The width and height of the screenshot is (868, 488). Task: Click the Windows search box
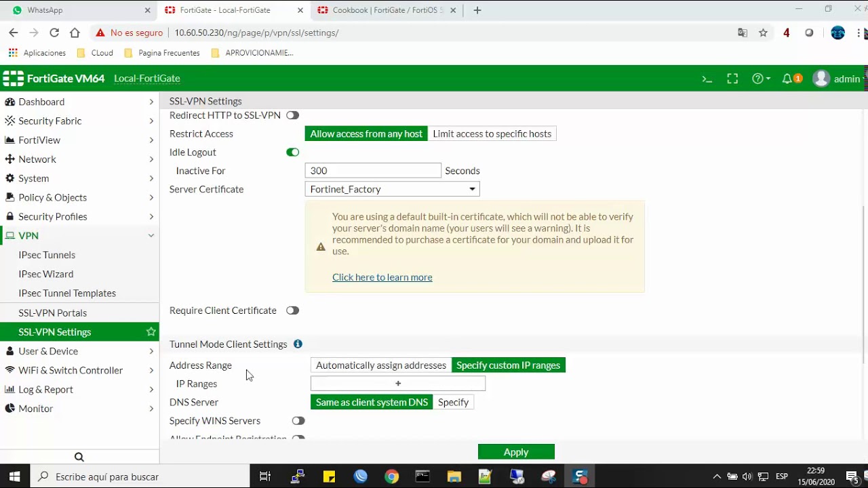coord(140,476)
